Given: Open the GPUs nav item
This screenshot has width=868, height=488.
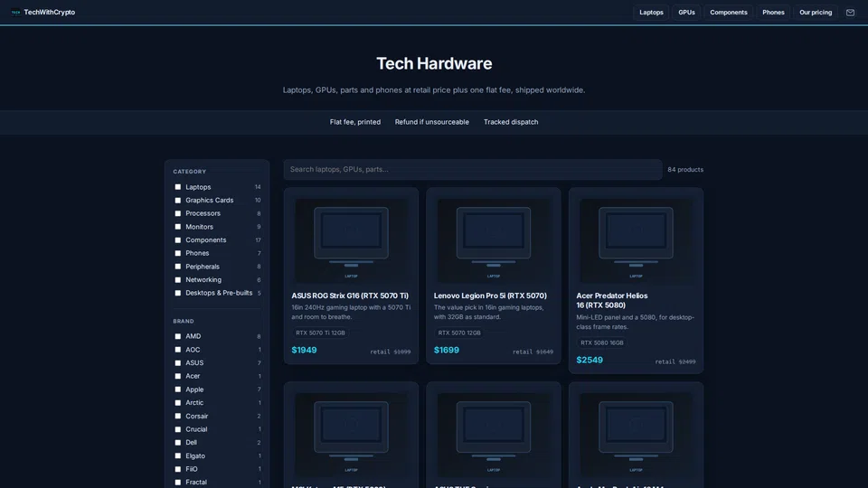Looking at the screenshot, I should pyautogui.click(x=686, y=12).
